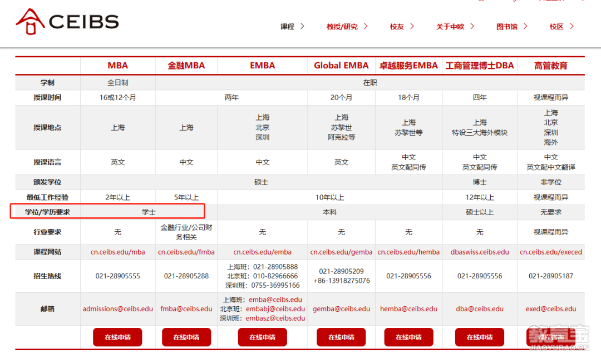The width and height of the screenshot is (601, 364).
Task: Click 在线申请 button under 工商管理博士DBA
Action: 480,337
